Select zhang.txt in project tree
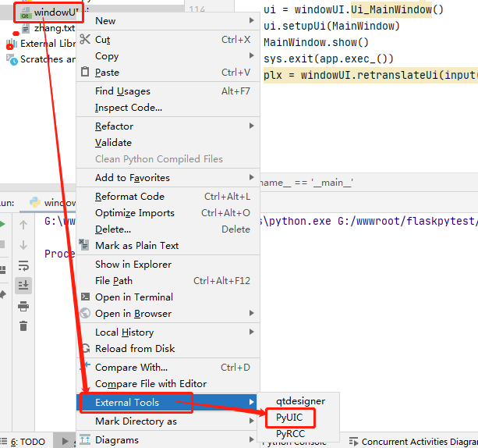Viewport: 478px width, 448px height. [x=53, y=28]
